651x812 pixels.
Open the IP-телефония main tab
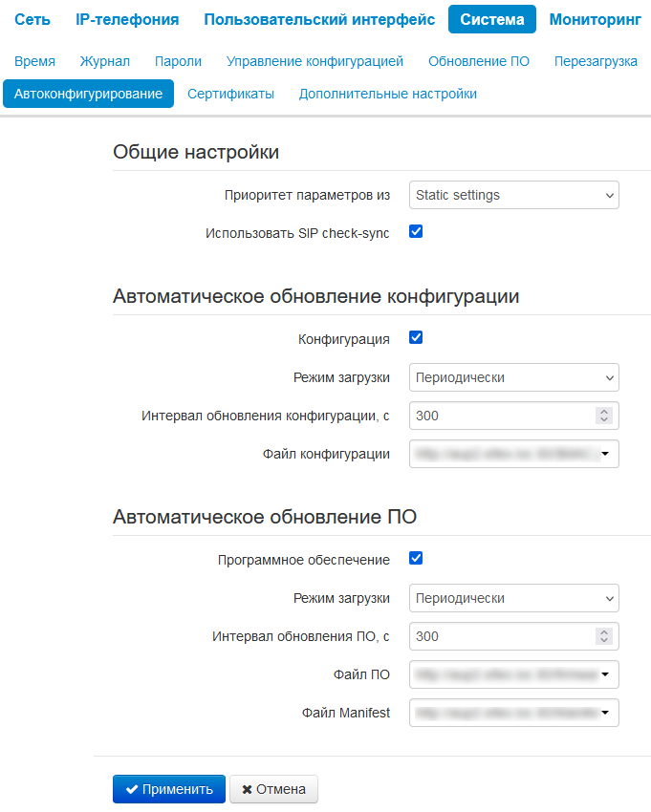127,19
